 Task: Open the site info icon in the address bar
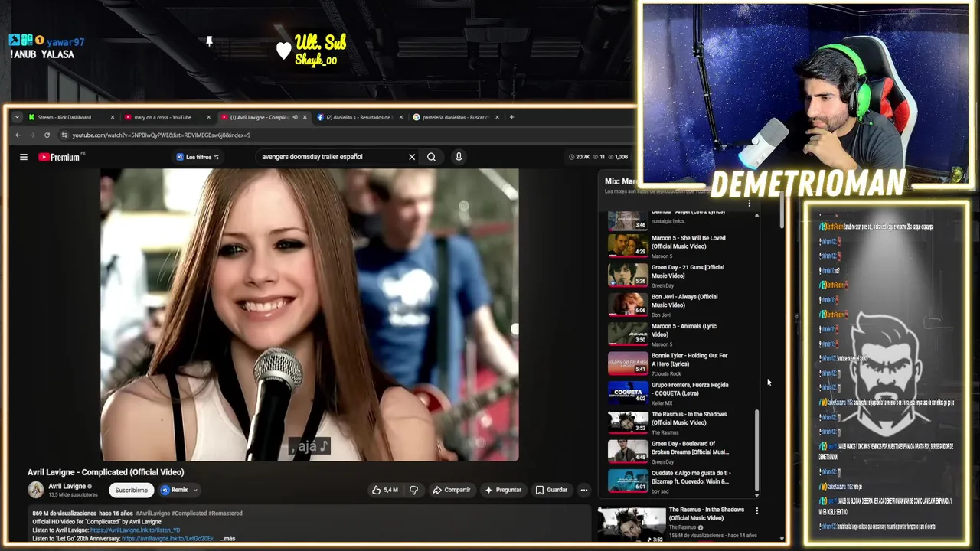(x=65, y=135)
